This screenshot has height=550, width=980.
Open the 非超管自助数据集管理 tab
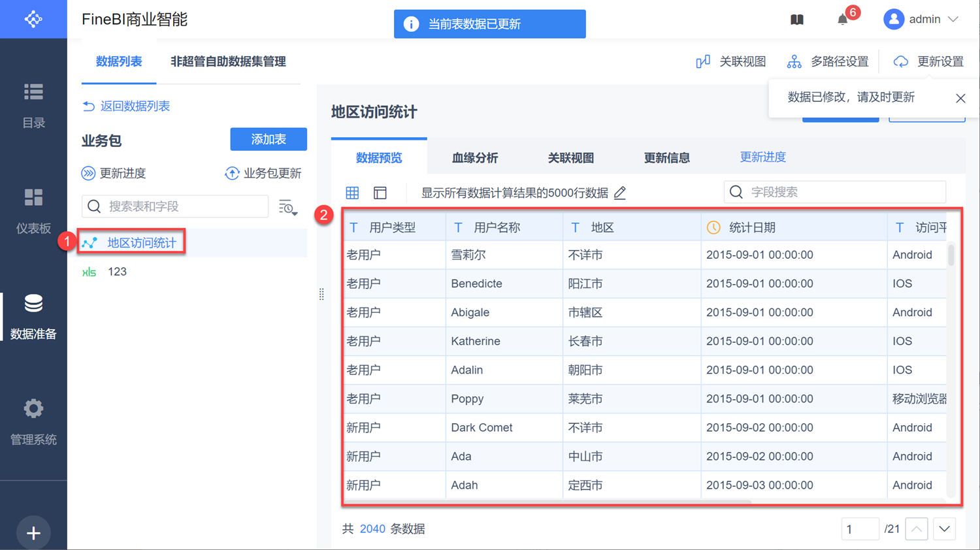pyautogui.click(x=228, y=61)
